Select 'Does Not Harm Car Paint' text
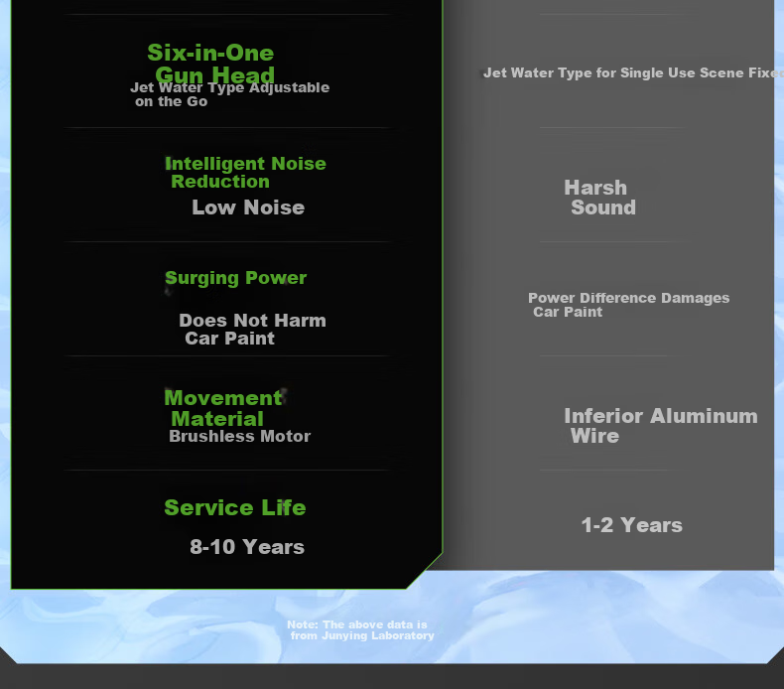The width and height of the screenshot is (784, 689). click(252, 329)
